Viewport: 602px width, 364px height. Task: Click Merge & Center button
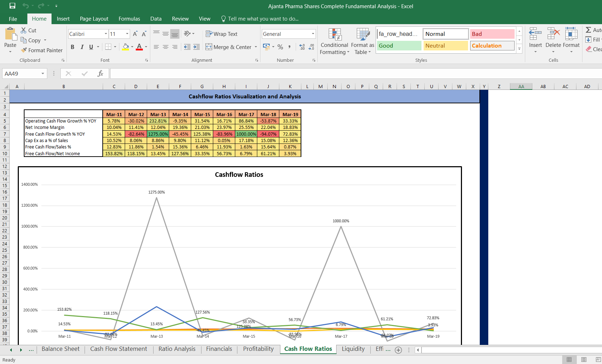pyautogui.click(x=229, y=47)
